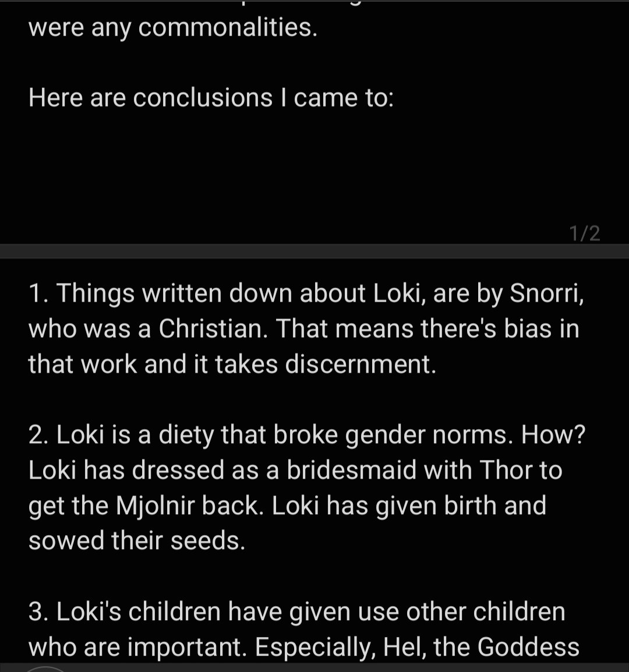
Task: Tap the word 'Goddess' in point 3
Action: (x=528, y=647)
